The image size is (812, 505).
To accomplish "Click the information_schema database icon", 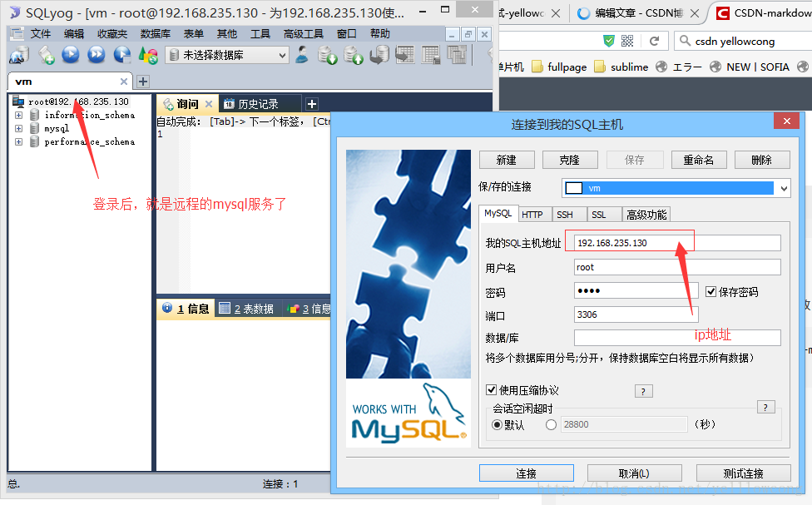I will click(x=34, y=115).
